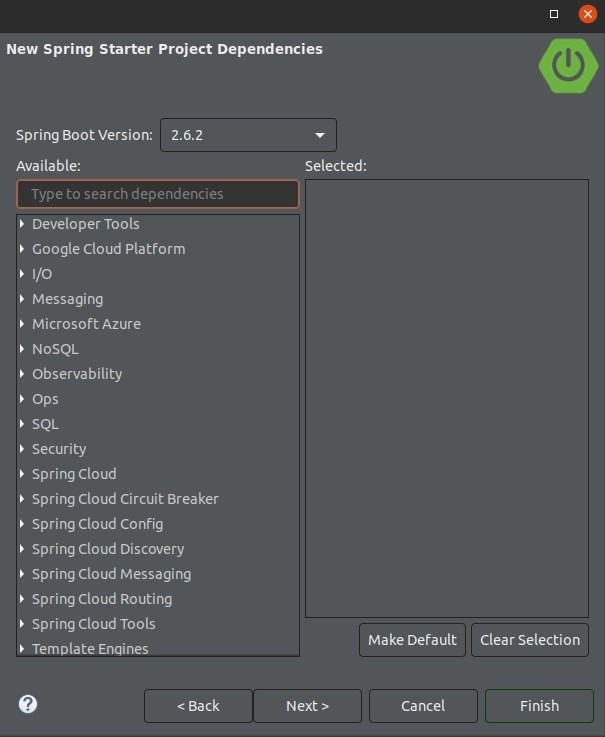Click Finish to create project
The image size is (605, 737).
click(x=539, y=706)
